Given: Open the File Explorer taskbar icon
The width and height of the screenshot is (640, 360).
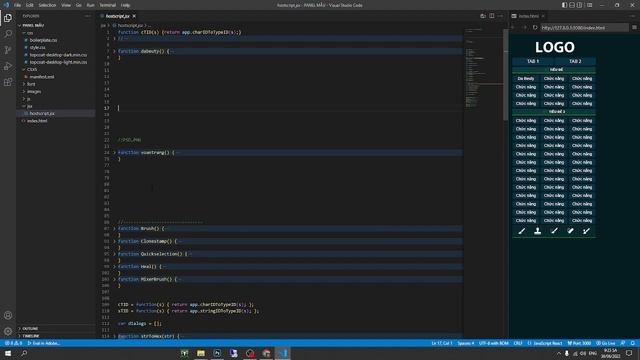Looking at the screenshot, I should 201,353.
